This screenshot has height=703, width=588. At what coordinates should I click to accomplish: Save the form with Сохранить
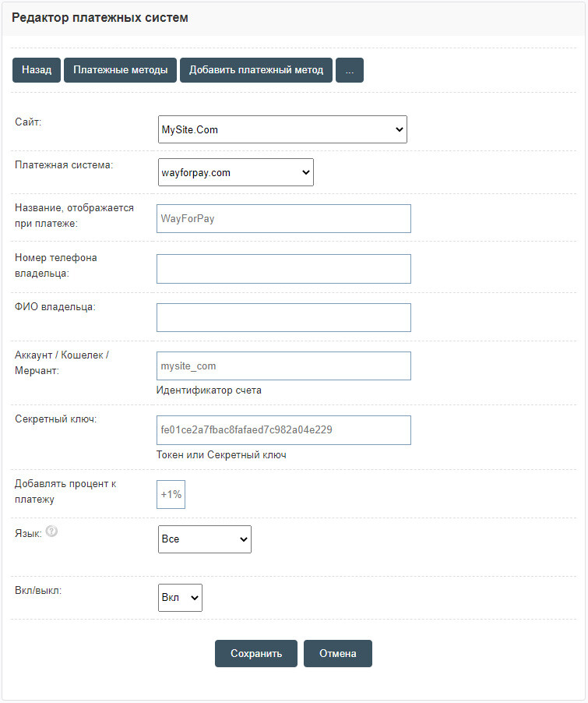click(x=255, y=654)
